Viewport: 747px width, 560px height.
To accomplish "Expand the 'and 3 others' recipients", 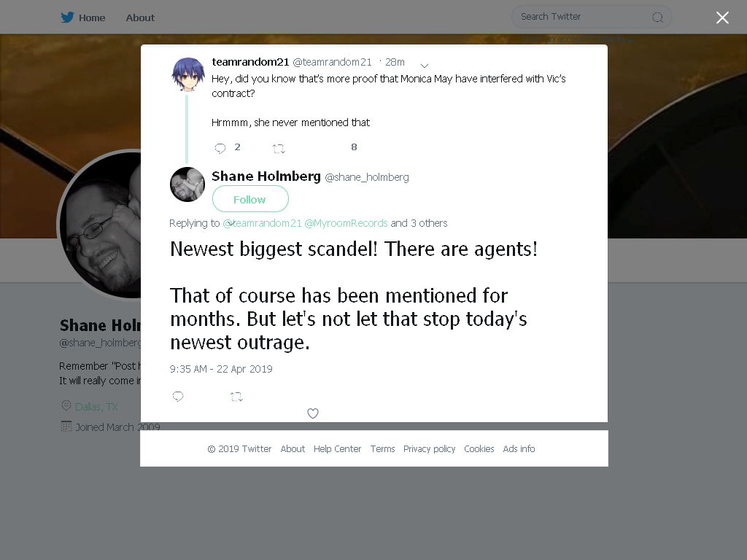I will click(x=419, y=223).
